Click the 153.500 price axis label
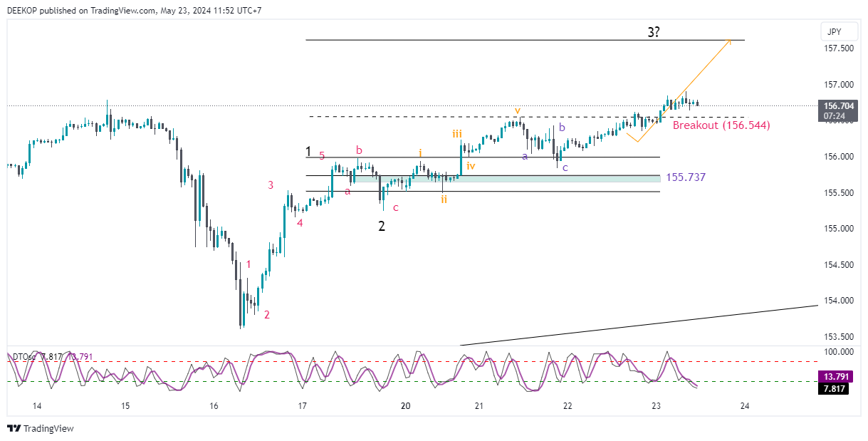 [840, 337]
